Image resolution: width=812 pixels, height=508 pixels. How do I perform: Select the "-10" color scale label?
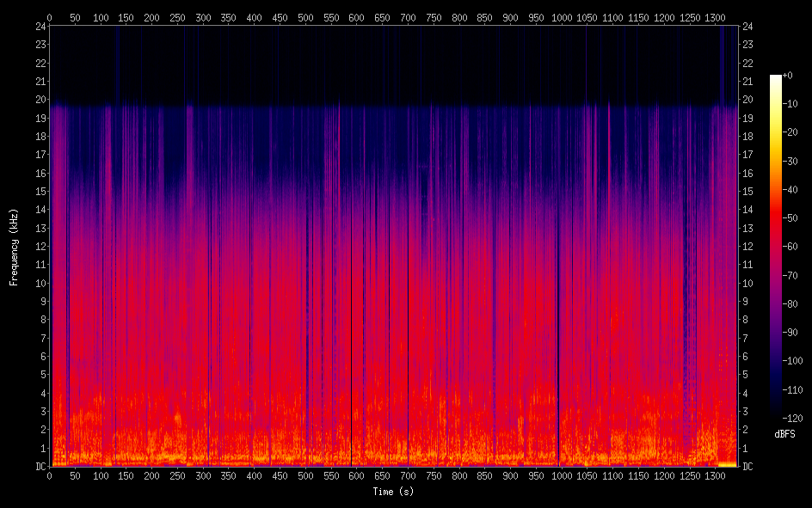(790, 104)
